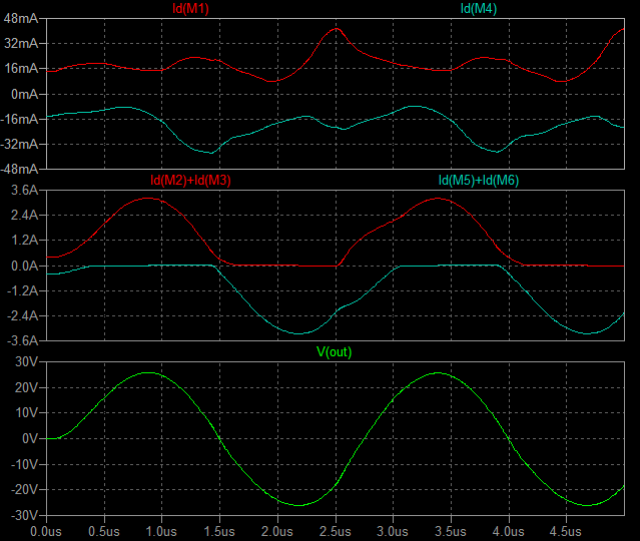Click the -3.6A vertical axis label
Viewport: 640px width, 541px height.
point(21,340)
